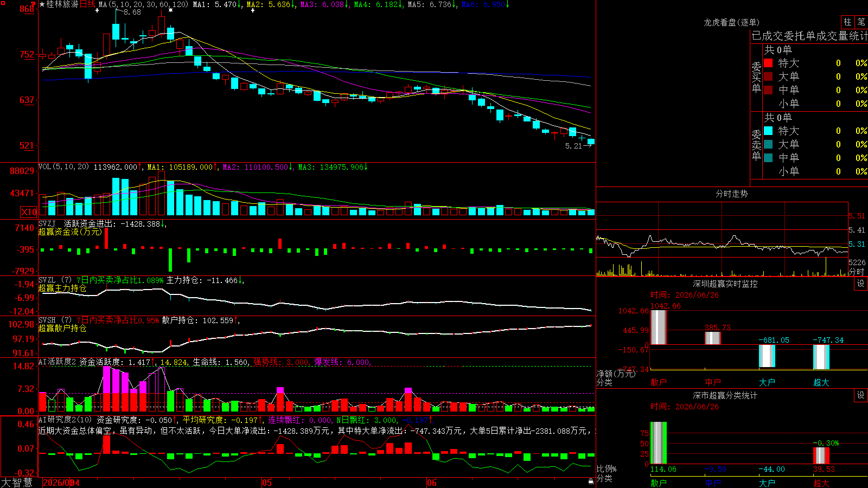This screenshot has width=868, height=488.
Task: Click the AI研究度2(10) indicator name
Action: pos(65,420)
